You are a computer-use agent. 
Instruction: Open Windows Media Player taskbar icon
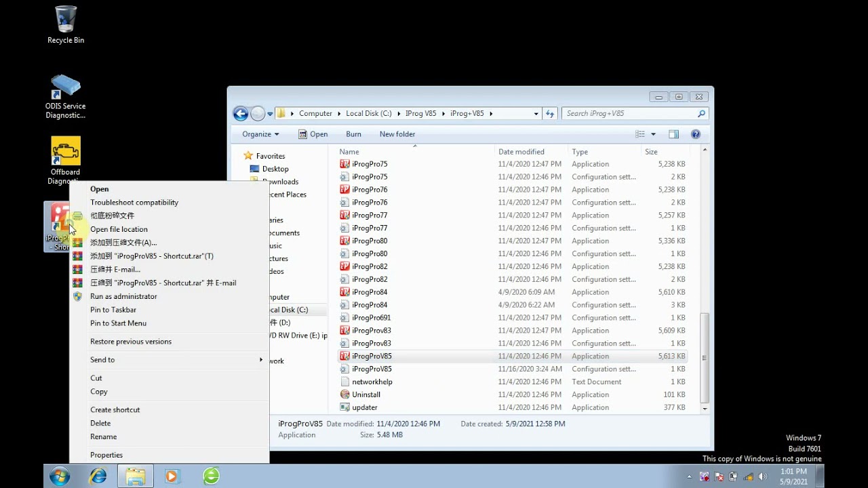tap(172, 476)
